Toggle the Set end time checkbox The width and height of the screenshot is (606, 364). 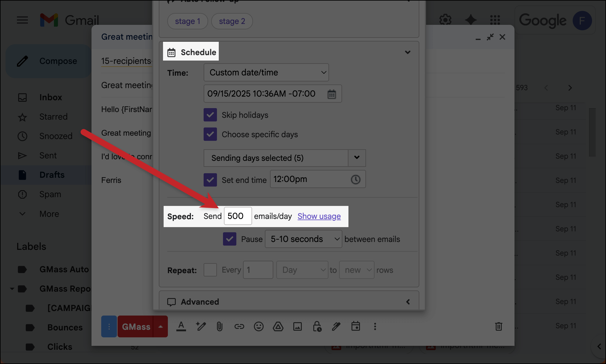pos(210,180)
